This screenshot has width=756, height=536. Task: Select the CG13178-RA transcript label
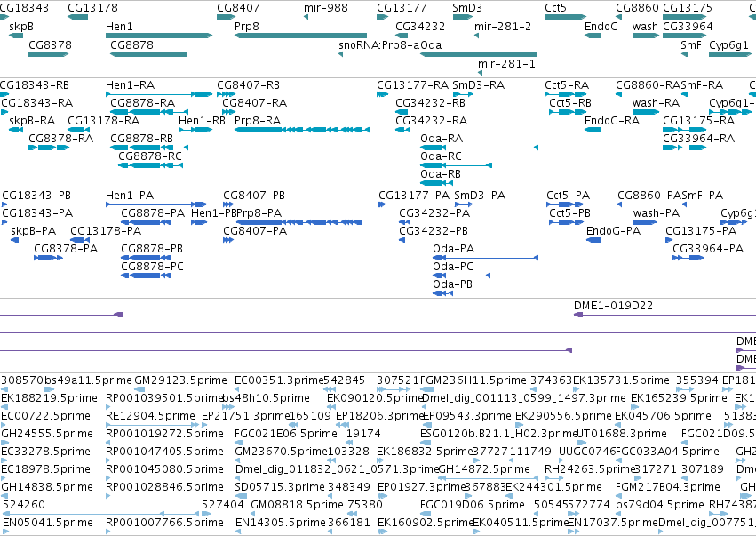point(103,120)
